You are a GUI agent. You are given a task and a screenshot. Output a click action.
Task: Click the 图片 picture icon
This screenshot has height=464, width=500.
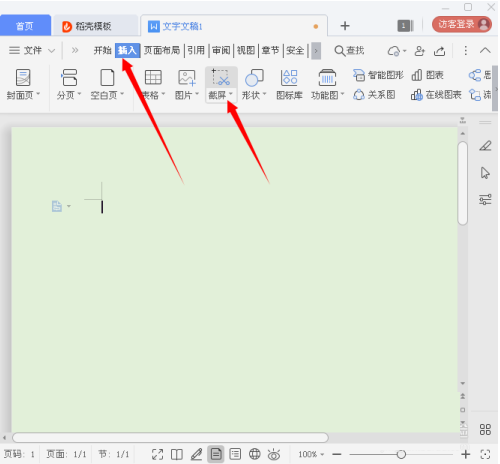(187, 77)
